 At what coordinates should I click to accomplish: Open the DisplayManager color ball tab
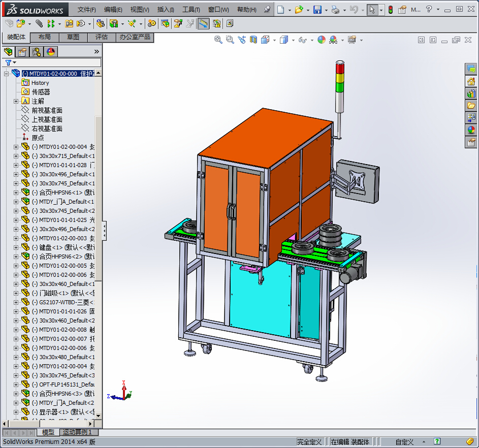coord(51,52)
